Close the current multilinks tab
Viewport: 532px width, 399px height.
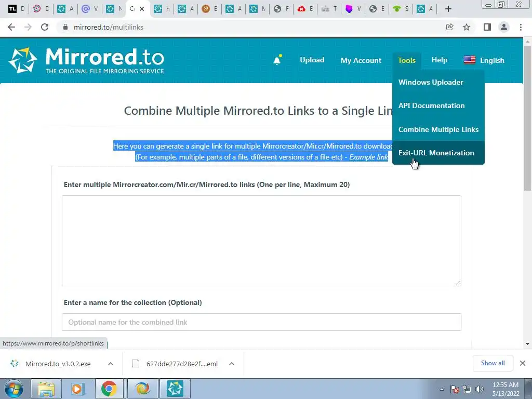[142, 9]
